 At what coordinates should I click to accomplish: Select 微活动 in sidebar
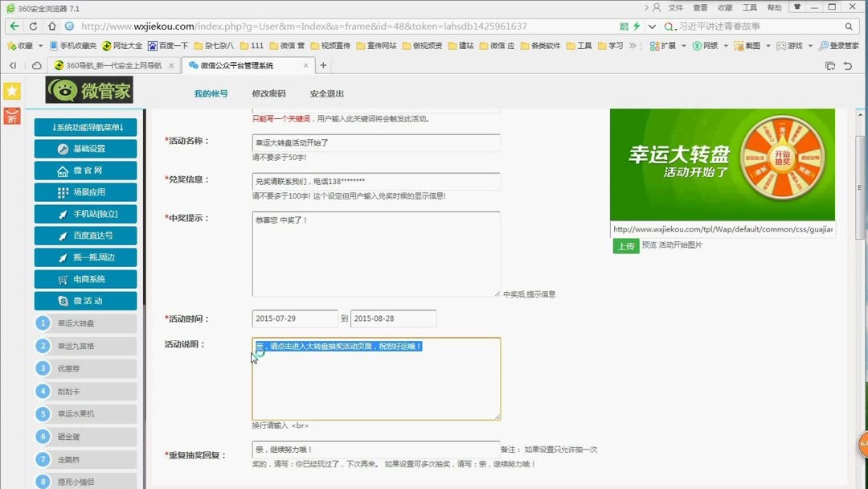click(x=85, y=300)
